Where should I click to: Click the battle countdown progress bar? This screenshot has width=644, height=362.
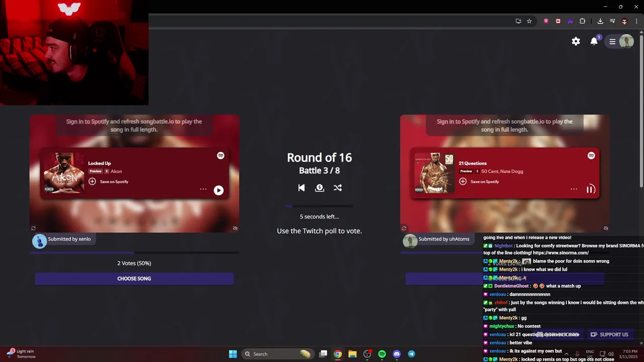coord(319,206)
